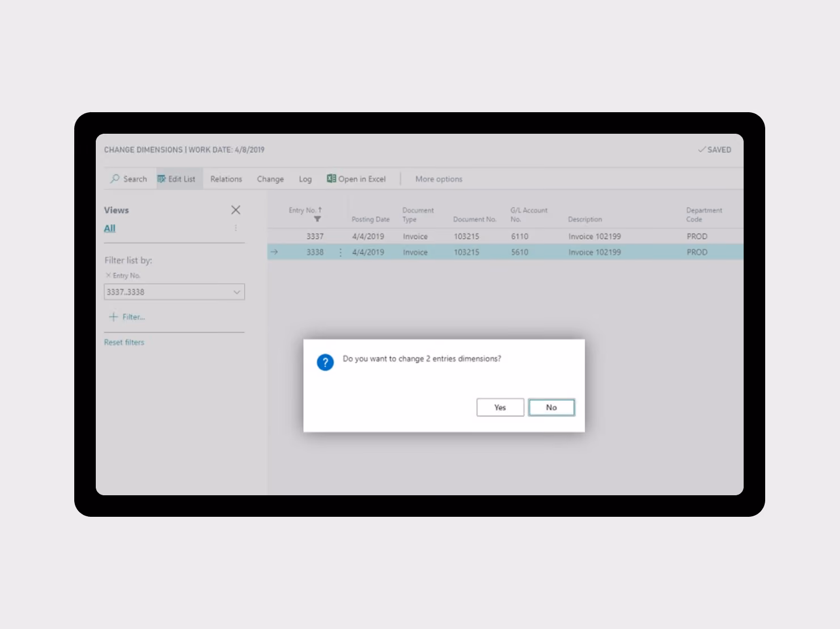Click the SAVED status indicator
The height and width of the screenshot is (629, 840).
pyautogui.click(x=715, y=150)
